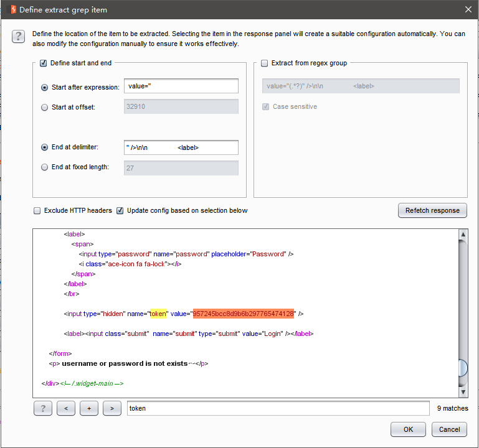Click the search field containing token
The image size is (479, 448).
(278, 408)
